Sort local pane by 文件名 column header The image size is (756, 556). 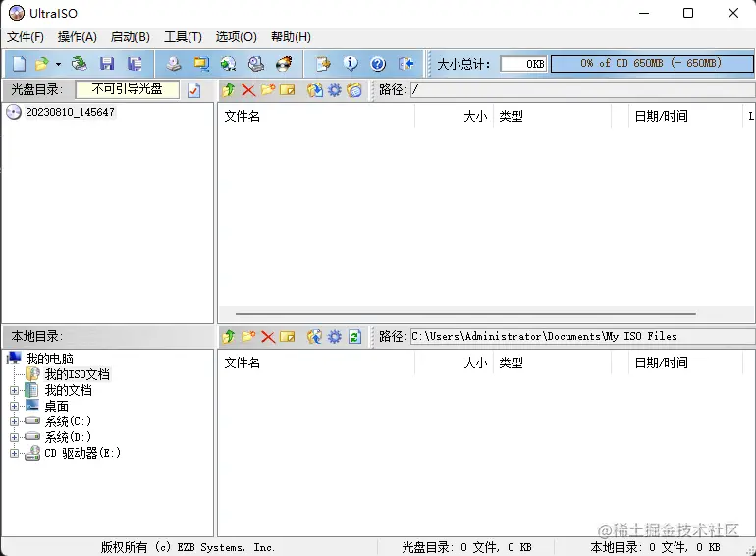click(x=317, y=362)
